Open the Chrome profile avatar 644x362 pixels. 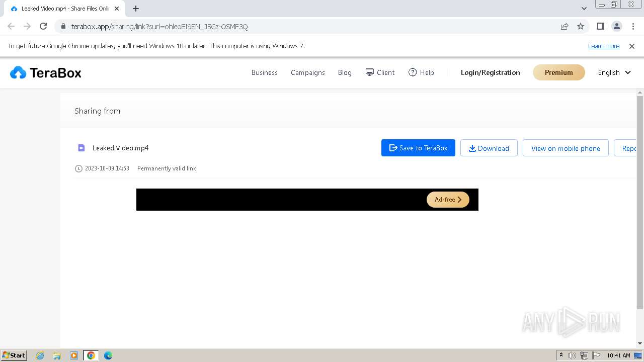[x=616, y=26]
